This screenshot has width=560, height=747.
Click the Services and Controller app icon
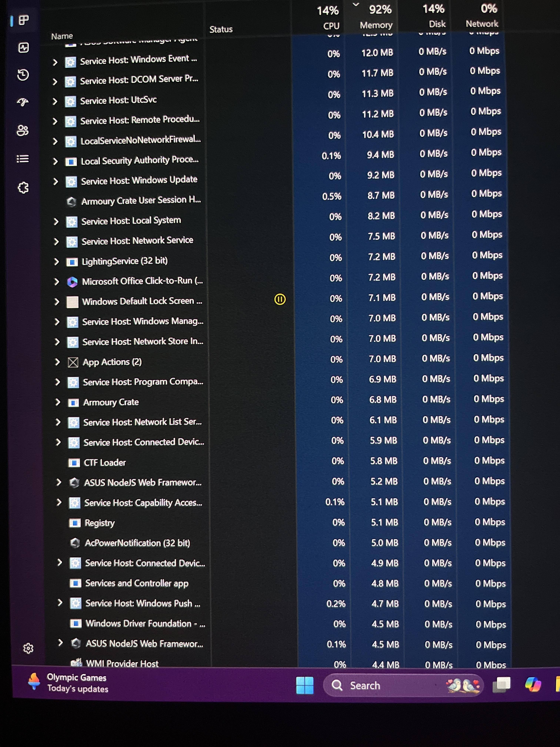coord(75,583)
